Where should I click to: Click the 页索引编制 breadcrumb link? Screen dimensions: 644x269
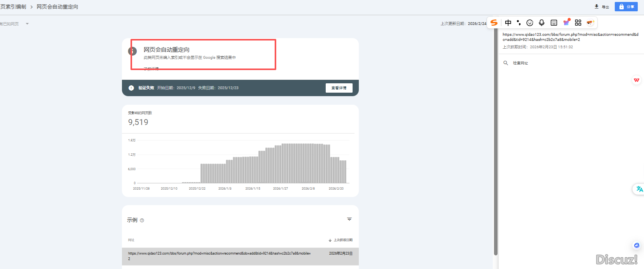[13, 7]
